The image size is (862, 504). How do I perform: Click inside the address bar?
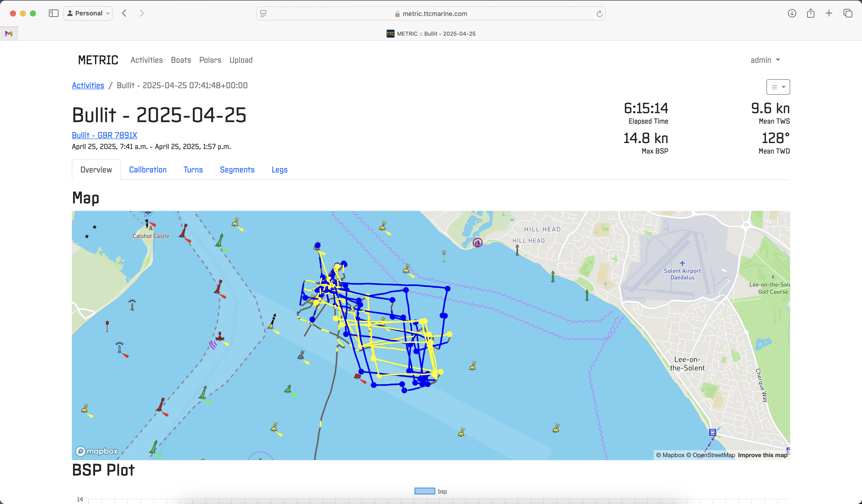coord(434,13)
